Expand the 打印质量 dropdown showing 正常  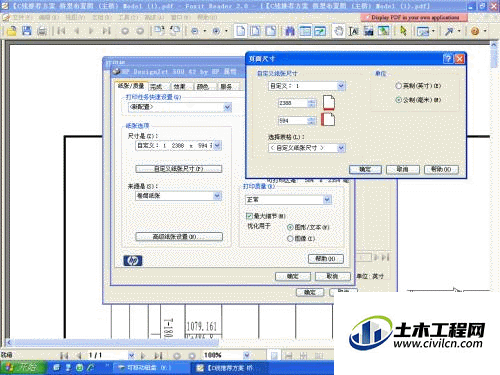pos(327,200)
